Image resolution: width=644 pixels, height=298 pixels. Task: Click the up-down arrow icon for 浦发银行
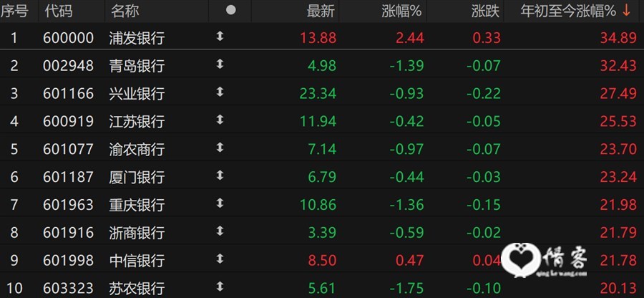click(x=220, y=37)
